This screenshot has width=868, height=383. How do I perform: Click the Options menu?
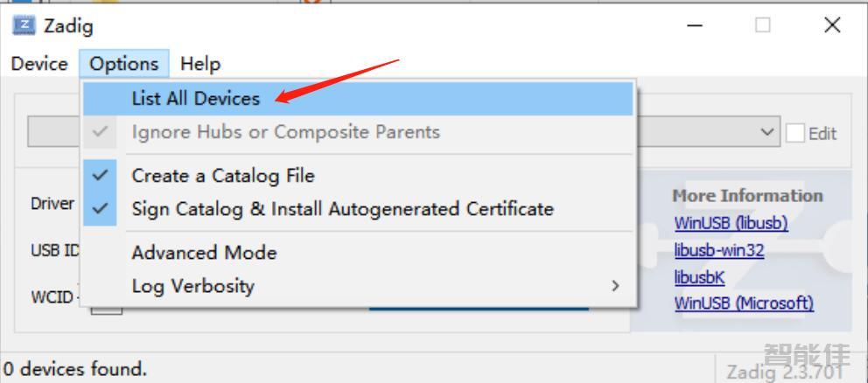point(124,64)
